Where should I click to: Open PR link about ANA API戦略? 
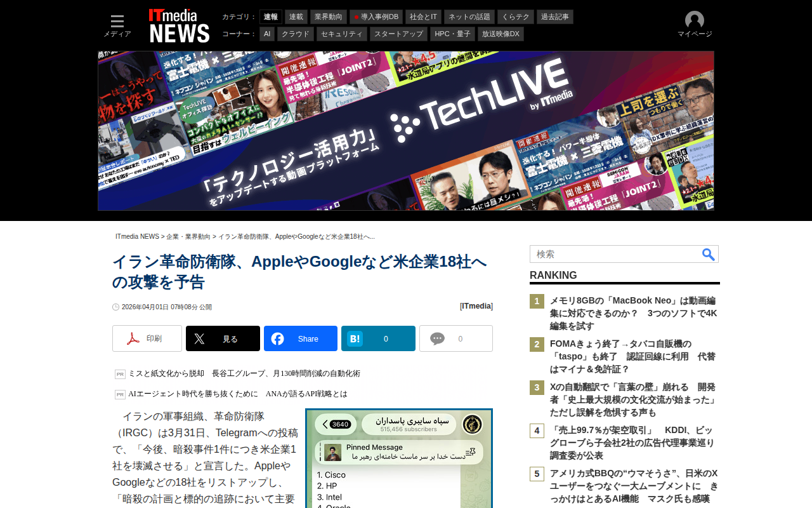[238, 394]
